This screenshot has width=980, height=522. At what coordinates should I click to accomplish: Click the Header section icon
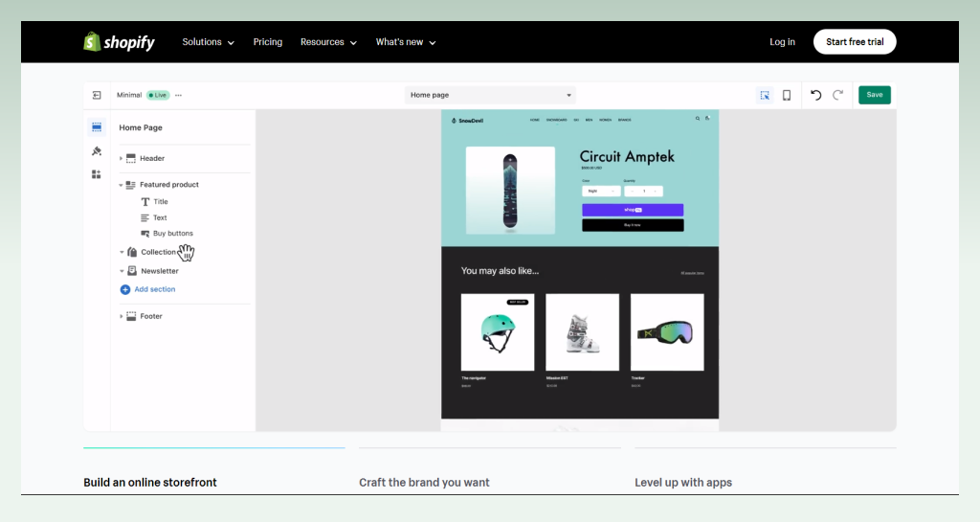pyautogui.click(x=130, y=159)
